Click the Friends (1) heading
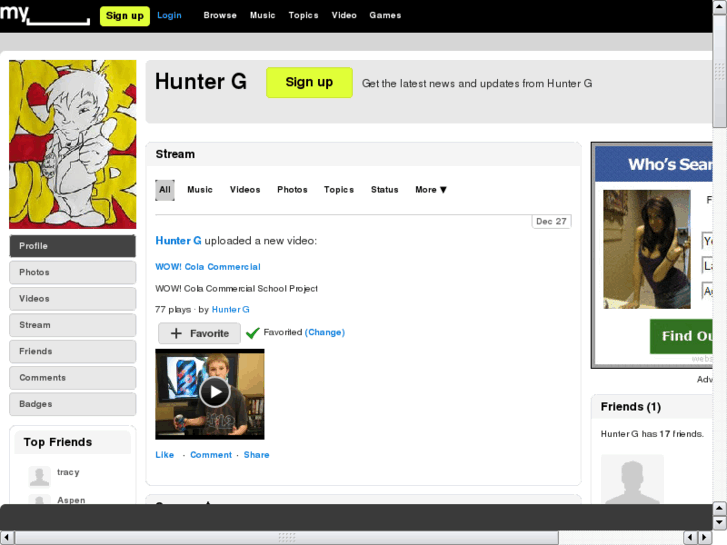727x545 pixels. (x=631, y=407)
